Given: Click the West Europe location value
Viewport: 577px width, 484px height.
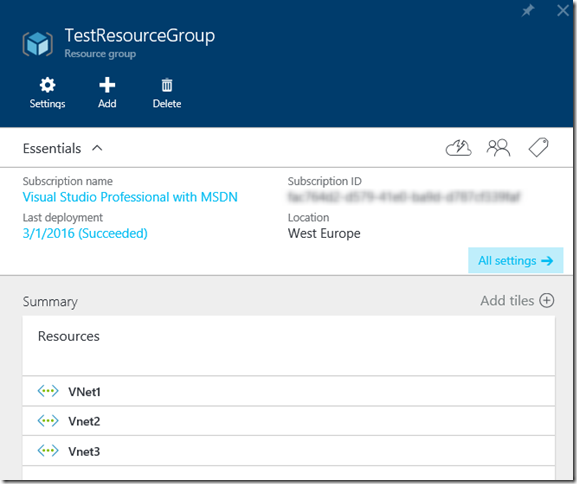Looking at the screenshot, I should pyautogui.click(x=324, y=233).
